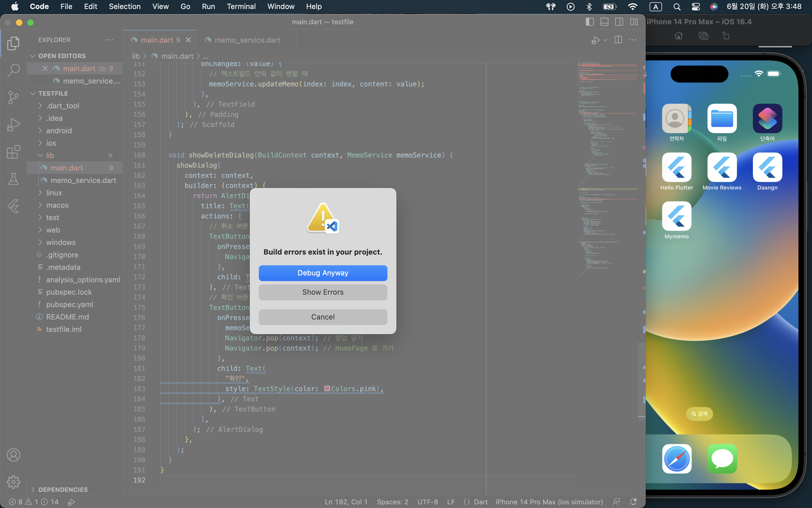
Task: Click the Start Debugging run icon in editor toolbar
Action: point(595,40)
